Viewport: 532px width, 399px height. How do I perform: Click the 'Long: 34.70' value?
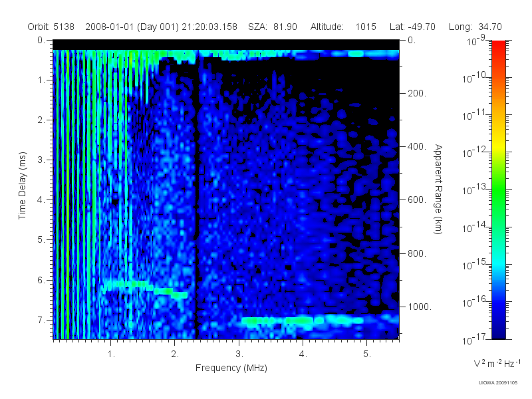[475, 27]
